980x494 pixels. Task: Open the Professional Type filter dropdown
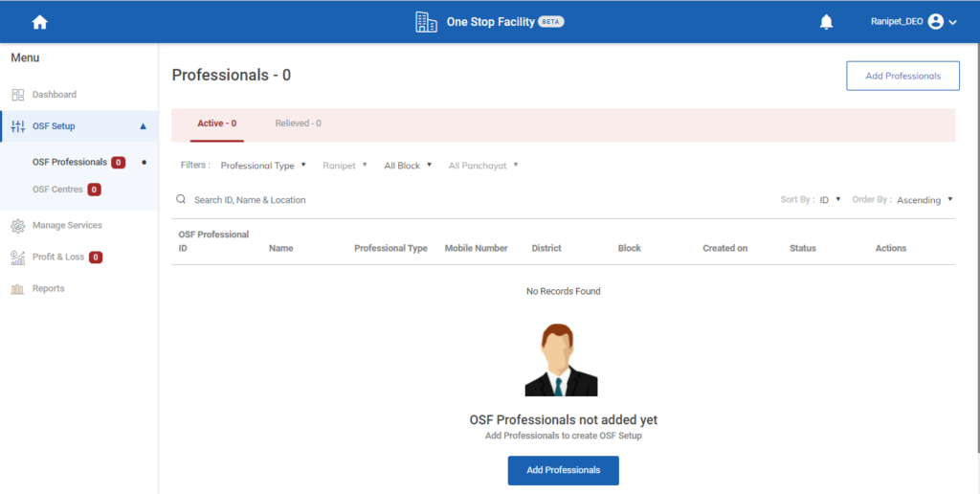[263, 166]
